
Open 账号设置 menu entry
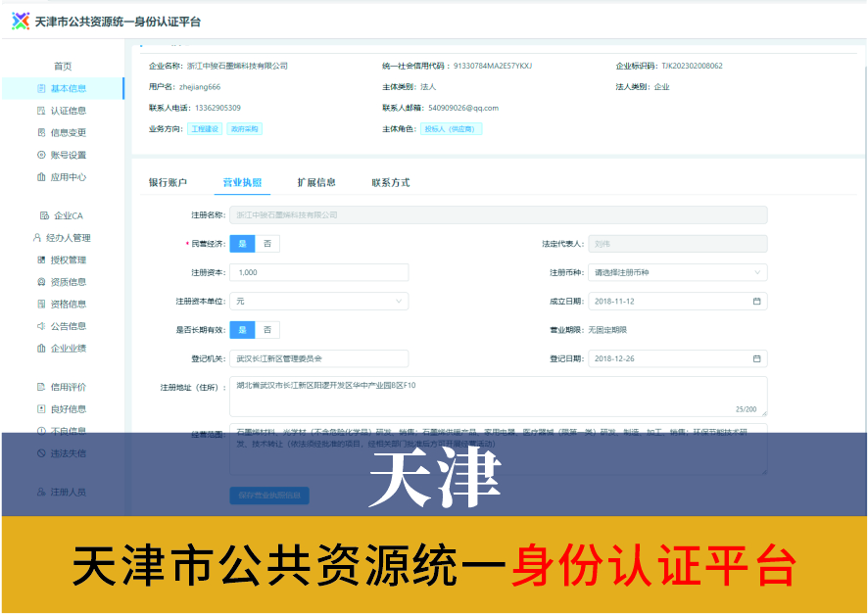(x=69, y=155)
